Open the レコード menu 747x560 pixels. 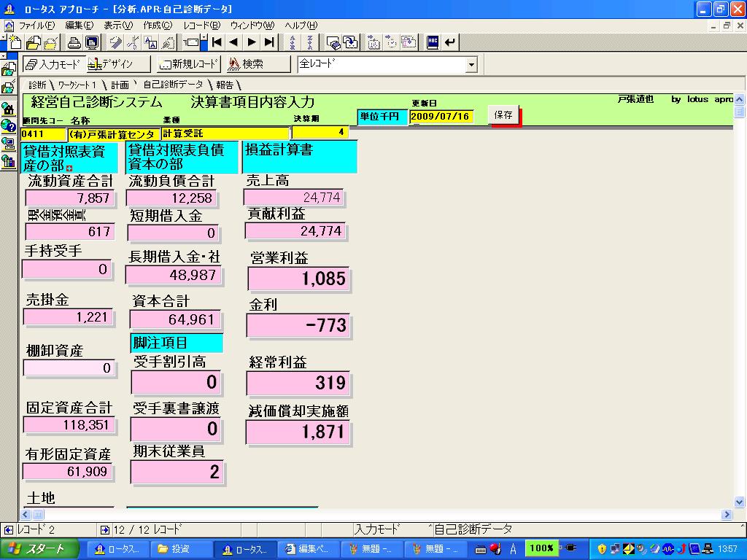coord(202,26)
